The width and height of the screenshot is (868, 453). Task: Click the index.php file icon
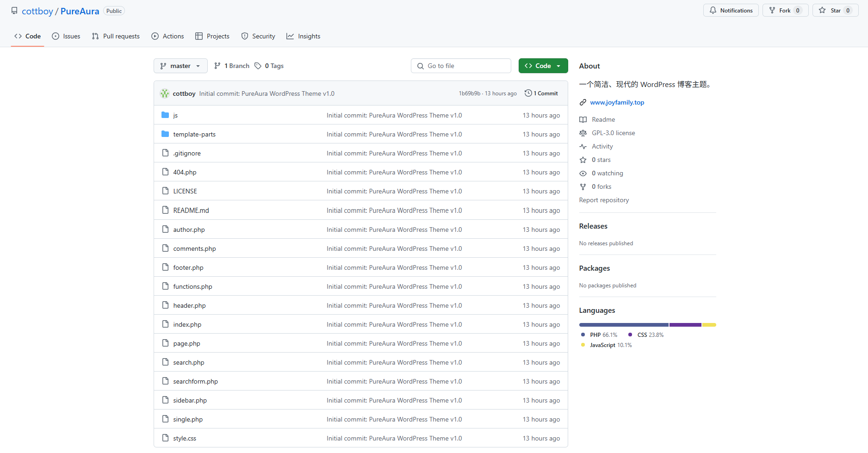click(x=165, y=324)
